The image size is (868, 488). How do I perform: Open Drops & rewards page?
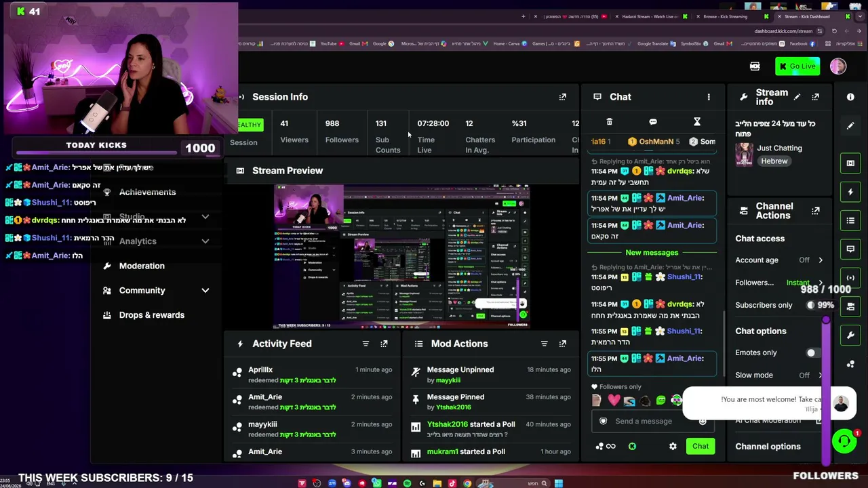152,315
